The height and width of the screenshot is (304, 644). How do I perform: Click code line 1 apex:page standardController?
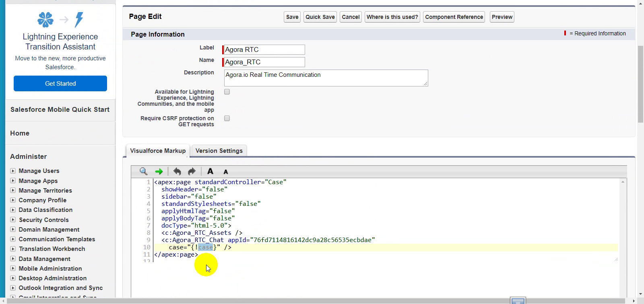pos(220,182)
